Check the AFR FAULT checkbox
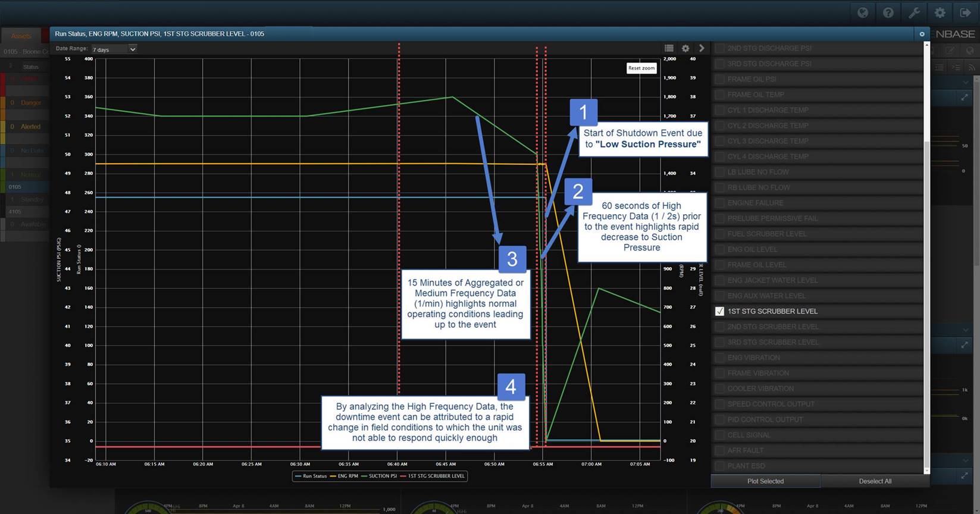The width and height of the screenshot is (980, 514). pos(719,450)
